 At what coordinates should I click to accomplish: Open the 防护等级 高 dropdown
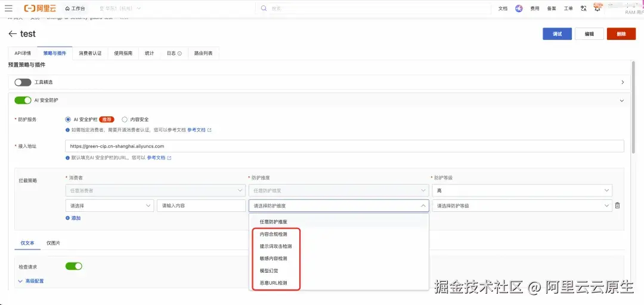click(522, 190)
